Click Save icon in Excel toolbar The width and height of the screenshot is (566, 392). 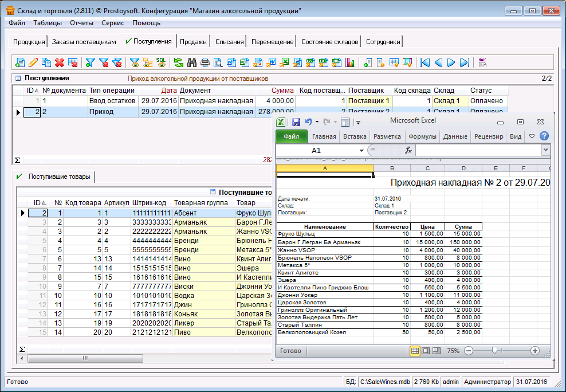296,122
